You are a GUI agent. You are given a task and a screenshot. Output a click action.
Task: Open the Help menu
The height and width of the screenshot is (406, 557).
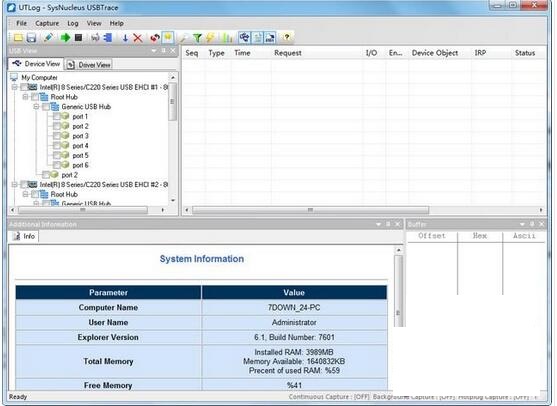pos(117,23)
